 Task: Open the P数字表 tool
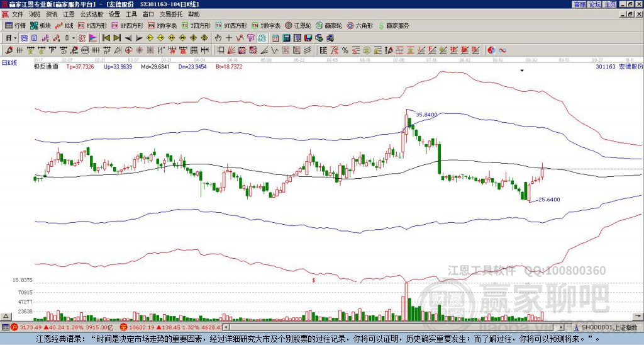coord(162,25)
